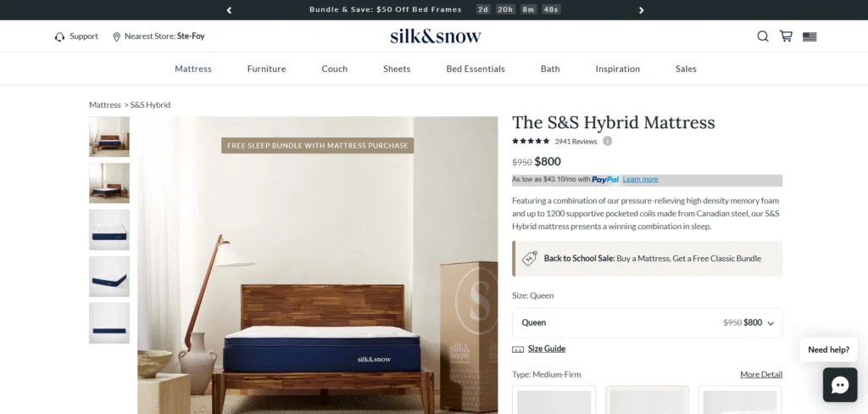Viewport: 868px width, 414px height.
Task: Click the Mattress breadcrumb link
Action: click(x=104, y=104)
